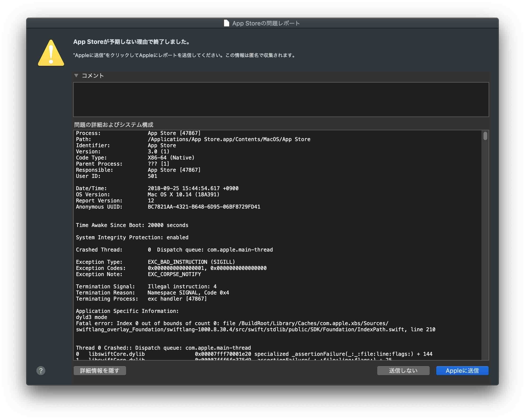
Task: Click the 問題の詳細およびシステム構成 label
Action: (113, 125)
